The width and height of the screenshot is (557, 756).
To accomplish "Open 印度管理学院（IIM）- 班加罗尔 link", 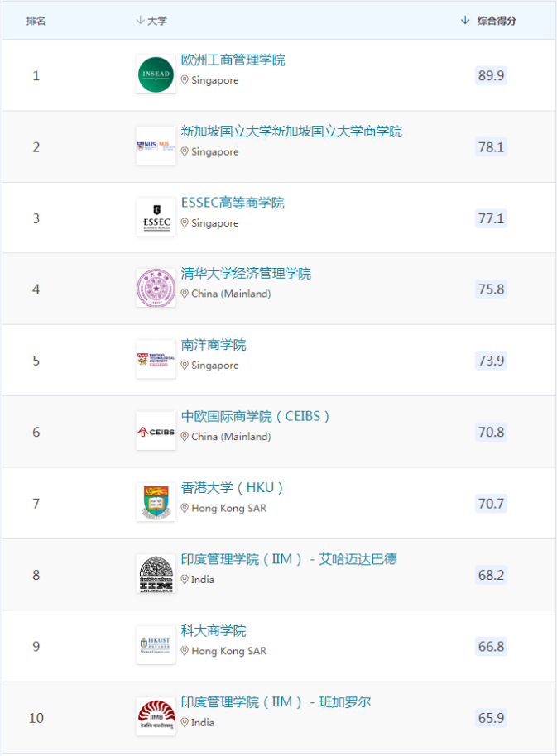I will click(x=276, y=702).
